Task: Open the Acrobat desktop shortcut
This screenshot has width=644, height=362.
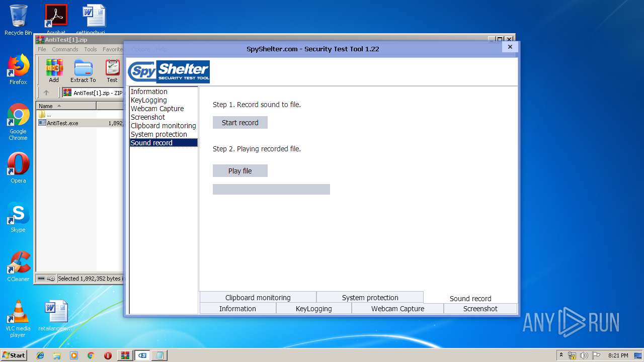Action: 56,19
